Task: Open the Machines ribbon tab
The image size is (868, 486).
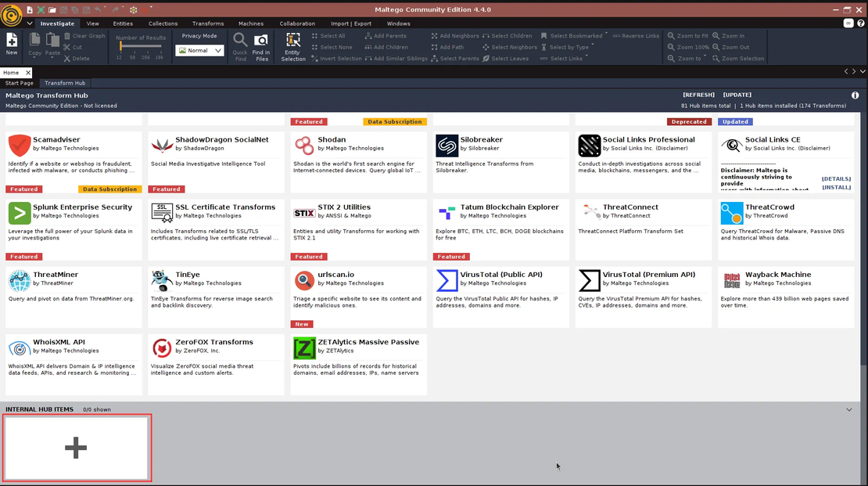Action: [x=251, y=23]
